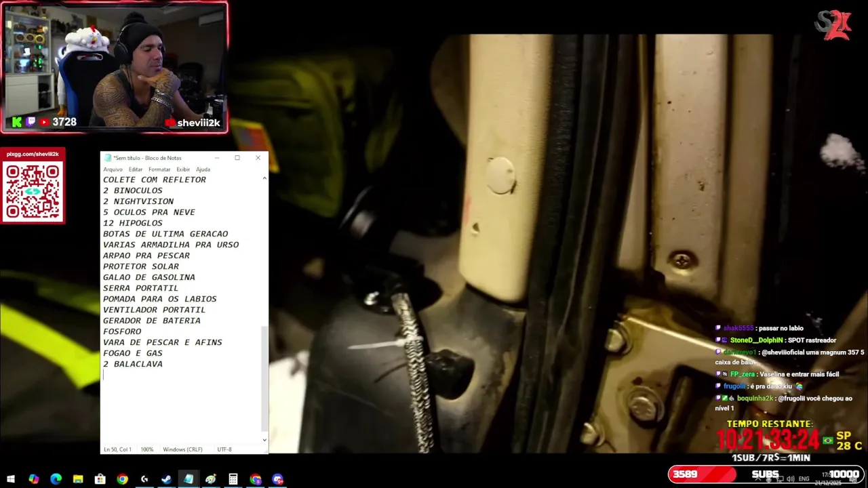Viewport: 868px width, 488px height.
Task: Click on the line 5 OCULOS PRA NEVE
Action: pos(149,212)
